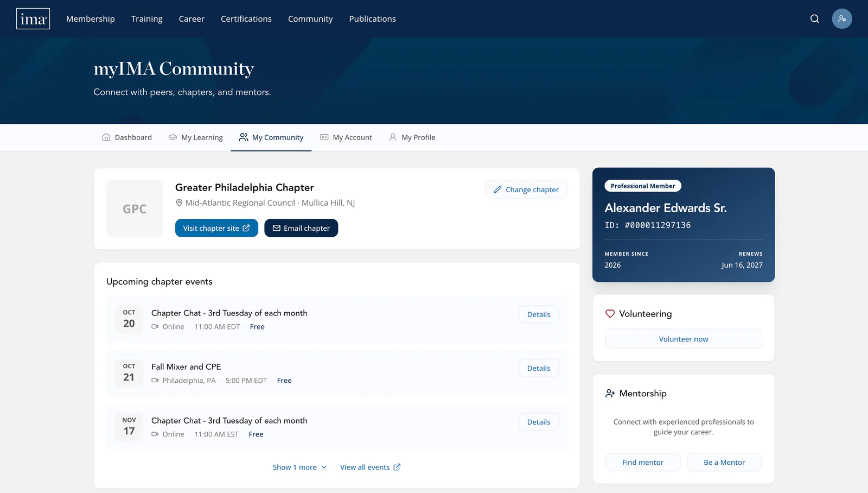The width and height of the screenshot is (868, 493).
Task: Click Visit chapter site button
Action: (216, 228)
